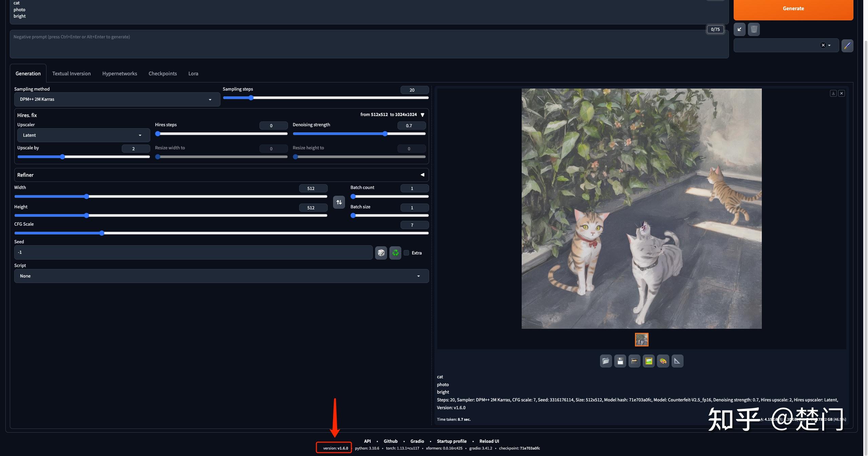This screenshot has height=456, width=868.
Task: Adjust the Denoising strength slider
Action: pos(385,134)
